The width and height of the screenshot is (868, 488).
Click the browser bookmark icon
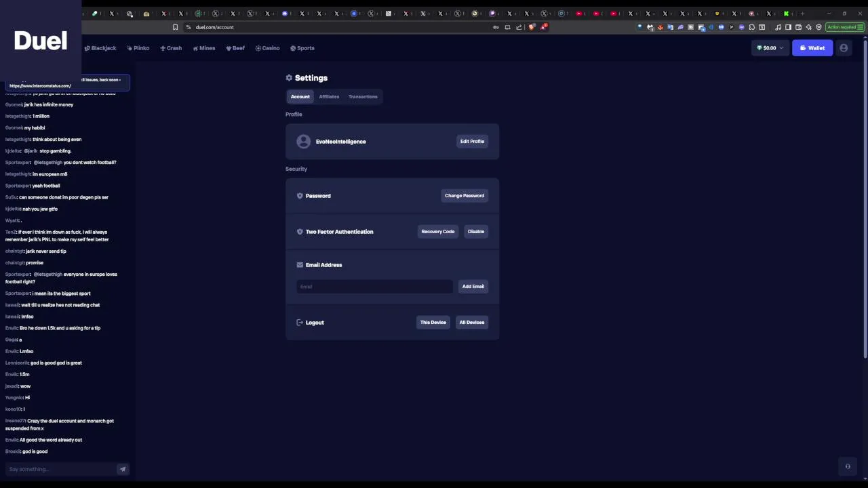pos(175,27)
